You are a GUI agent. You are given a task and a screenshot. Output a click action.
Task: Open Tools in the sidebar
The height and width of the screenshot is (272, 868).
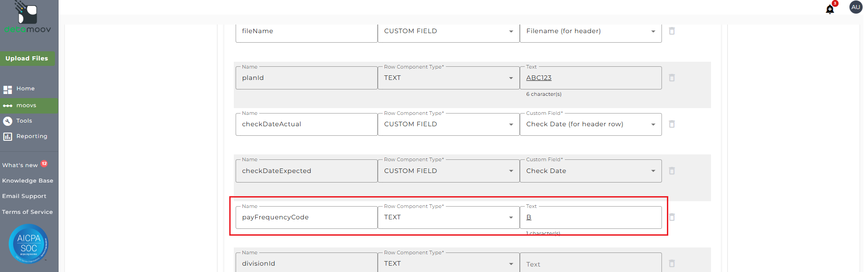point(24,121)
